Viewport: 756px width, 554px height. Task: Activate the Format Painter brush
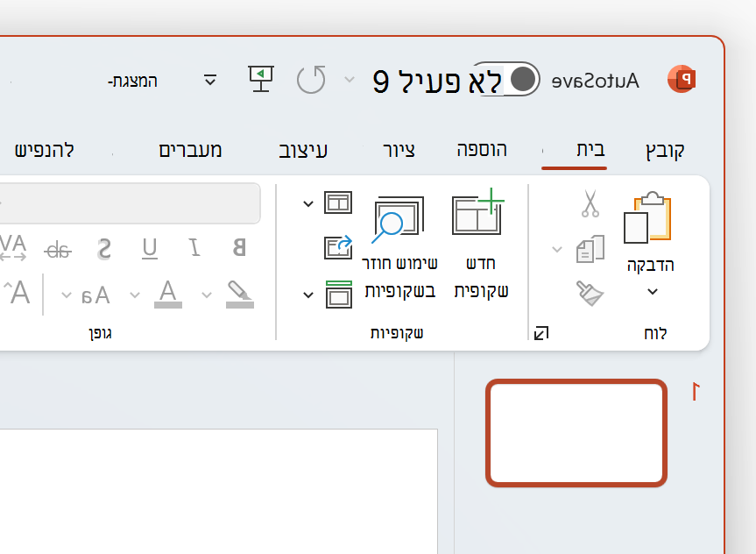pyautogui.click(x=590, y=293)
